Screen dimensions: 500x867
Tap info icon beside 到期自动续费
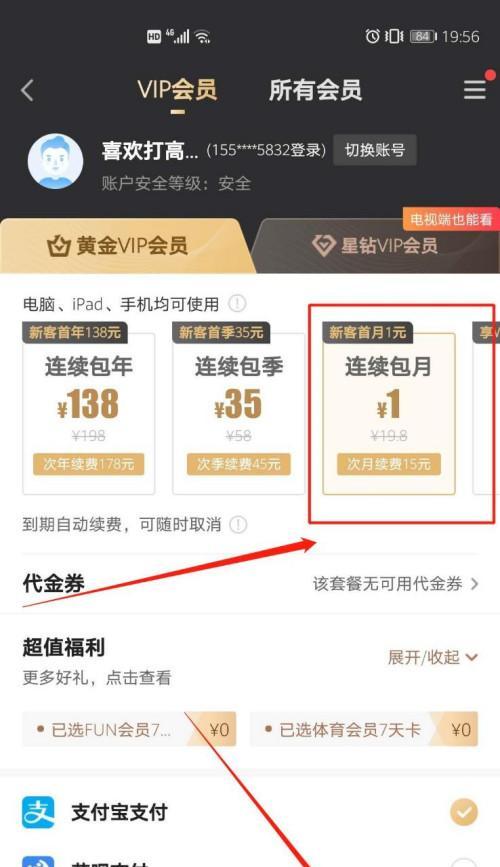coord(238,524)
